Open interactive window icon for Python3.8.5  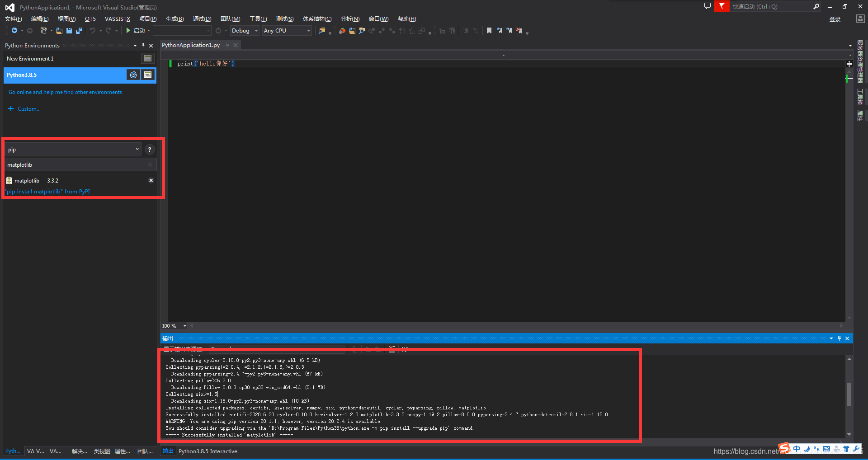click(148, 75)
